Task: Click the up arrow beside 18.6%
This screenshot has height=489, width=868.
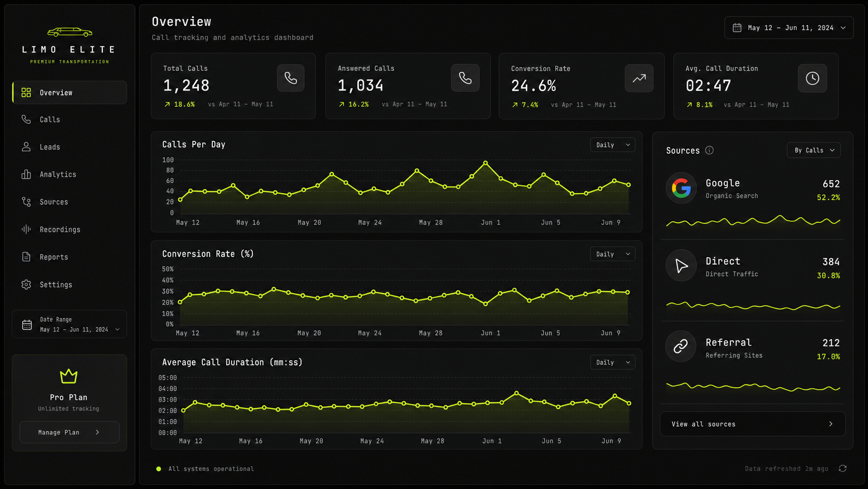Action: (x=167, y=104)
